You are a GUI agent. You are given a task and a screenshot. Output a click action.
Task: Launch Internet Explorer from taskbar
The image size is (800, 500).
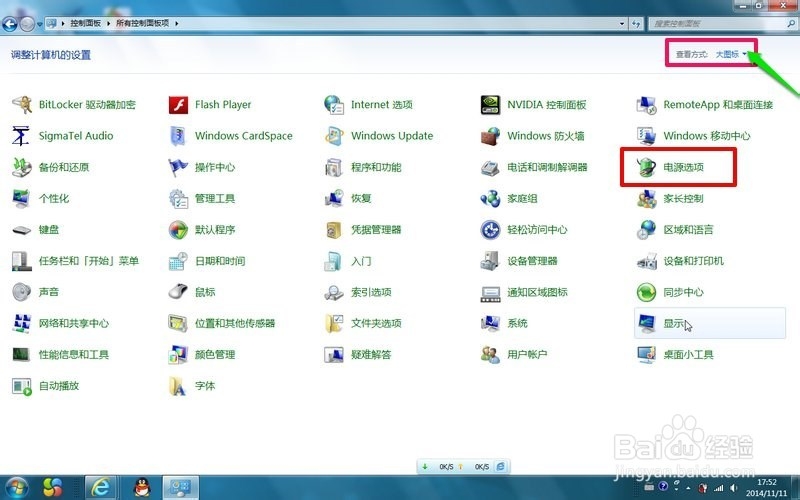click(100, 487)
